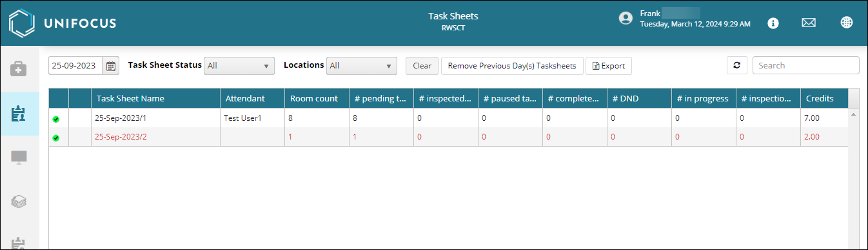Sort by Credits column header
868x250 pixels.
coord(824,98)
